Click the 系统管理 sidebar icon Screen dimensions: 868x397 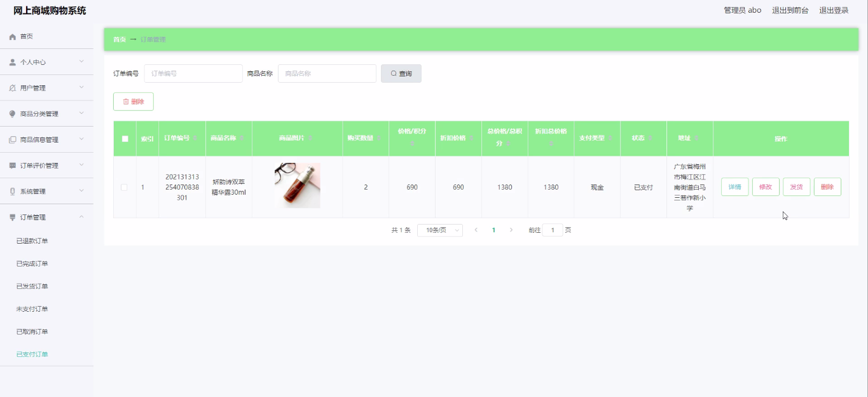(13, 192)
